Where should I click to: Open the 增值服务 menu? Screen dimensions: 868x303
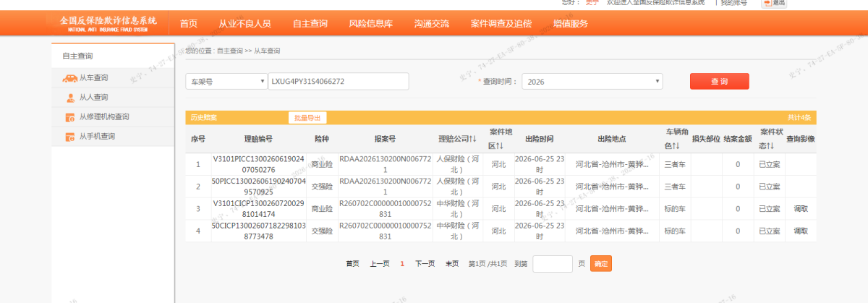(x=570, y=24)
